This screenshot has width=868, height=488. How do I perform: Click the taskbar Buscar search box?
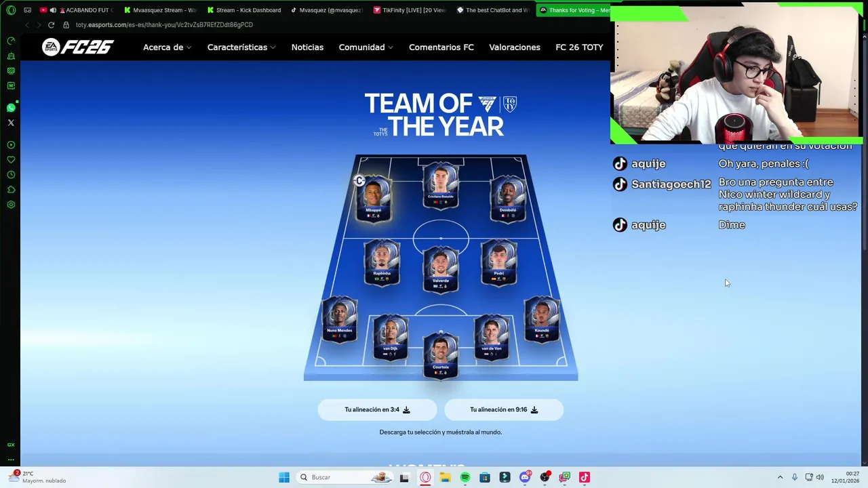(x=344, y=477)
